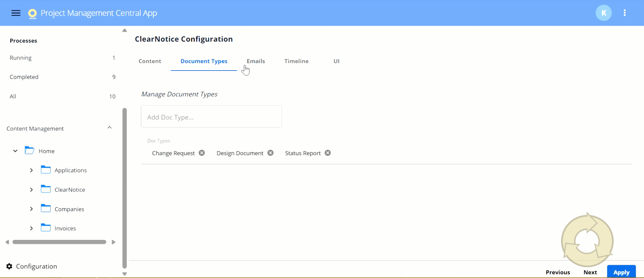This screenshot has height=278, width=644.
Task: Open the hamburger navigation menu
Action: (16, 13)
